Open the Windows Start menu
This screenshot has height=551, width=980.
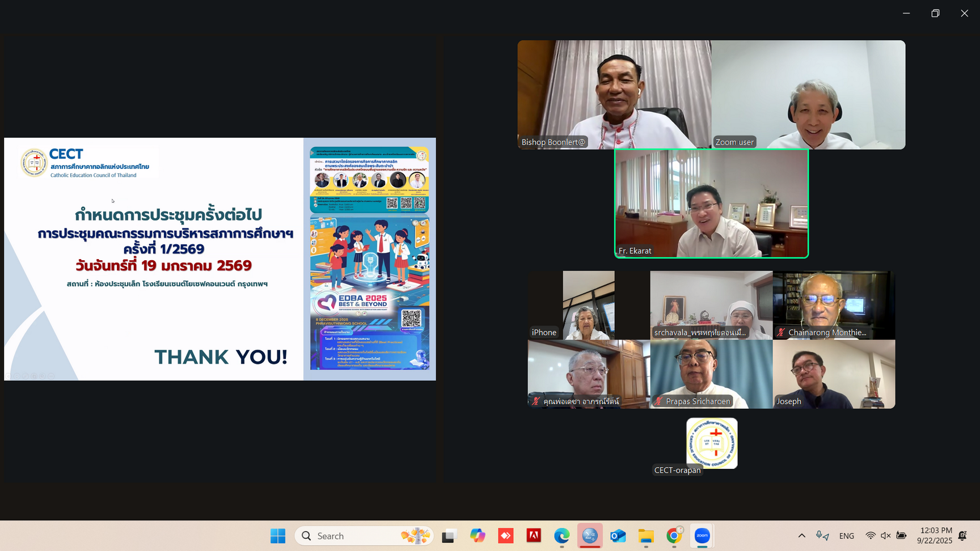(x=278, y=536)
